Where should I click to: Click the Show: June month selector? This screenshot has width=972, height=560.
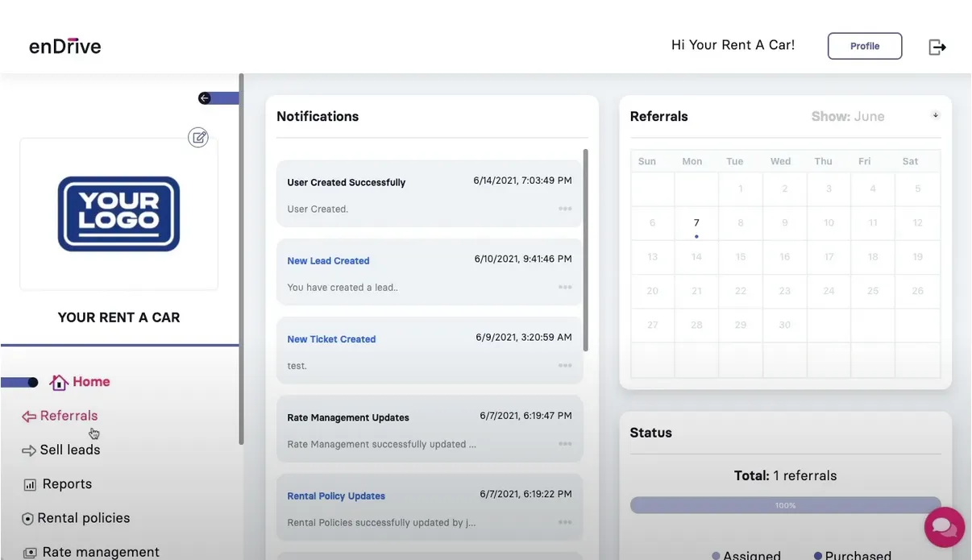pos(848,117)
